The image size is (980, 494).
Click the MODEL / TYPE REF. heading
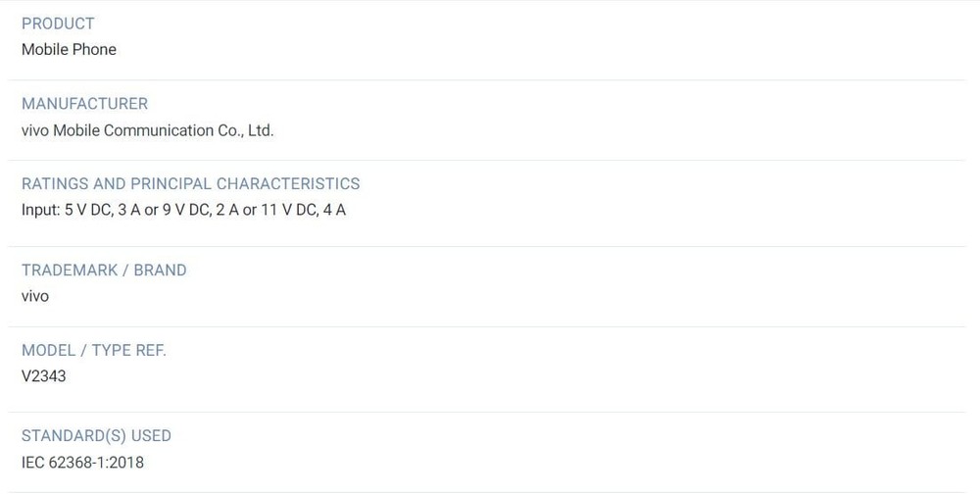pyautogui.click(x=94, y=350)
